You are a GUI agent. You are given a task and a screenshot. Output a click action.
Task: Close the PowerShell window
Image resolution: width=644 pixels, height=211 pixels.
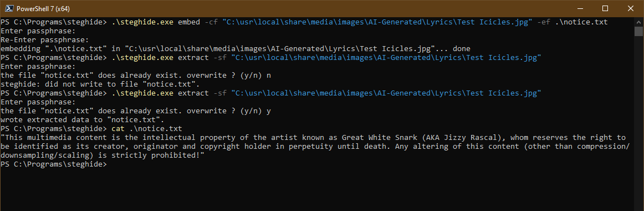click(630, 8)
